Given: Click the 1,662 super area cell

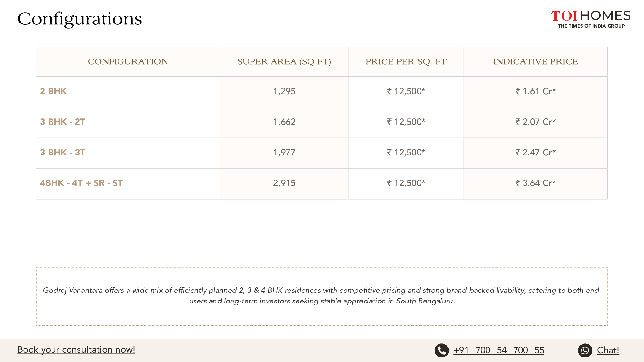Looking at the screenshot, I should 284,122.
